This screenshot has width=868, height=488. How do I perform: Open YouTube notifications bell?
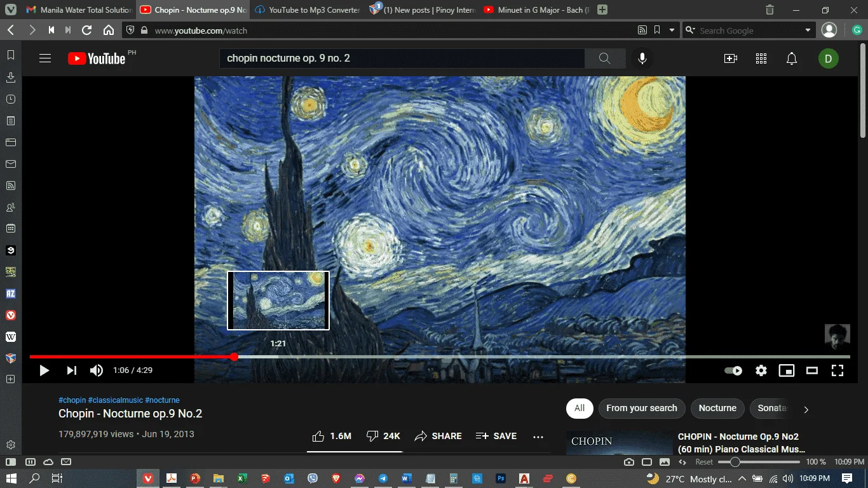(792, 58)
